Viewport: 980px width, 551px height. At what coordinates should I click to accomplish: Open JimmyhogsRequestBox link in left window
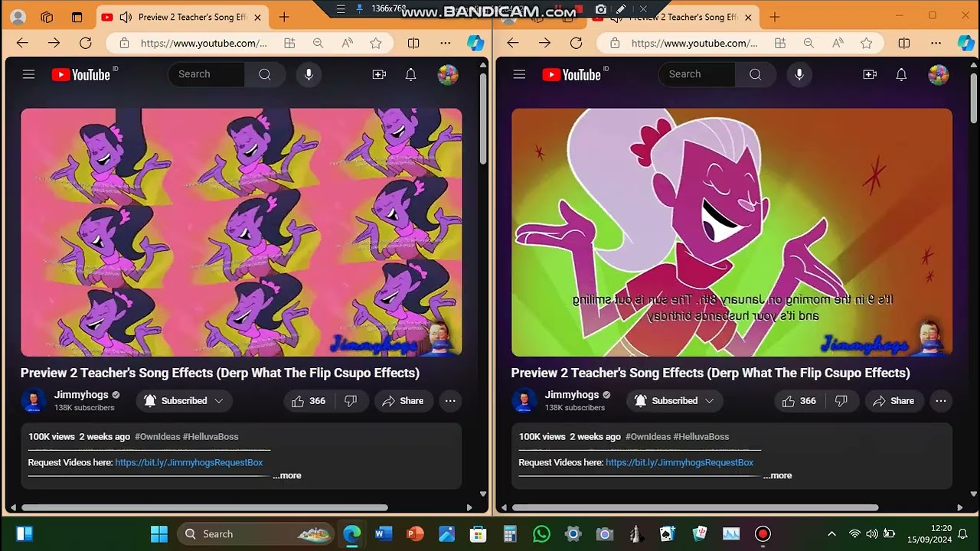189,462
